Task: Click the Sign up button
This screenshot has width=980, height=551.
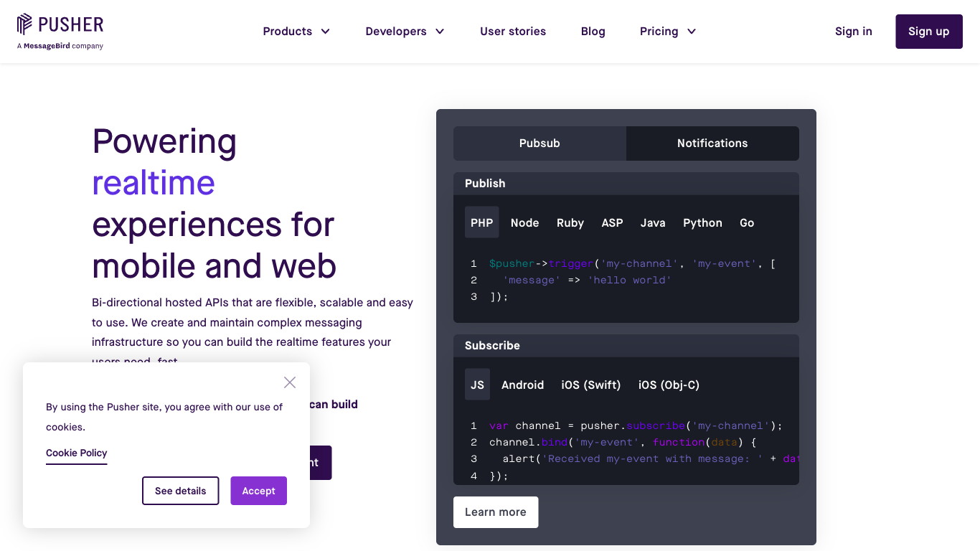Action: pos(929,32)
